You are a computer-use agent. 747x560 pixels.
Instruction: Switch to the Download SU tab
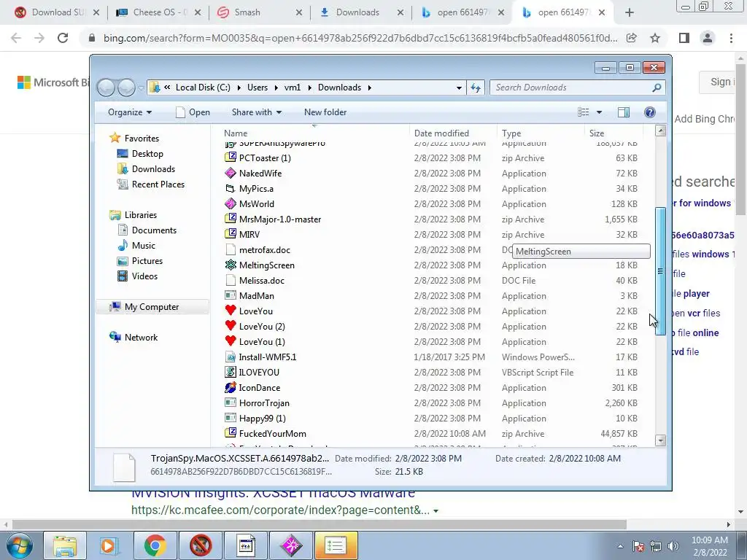(56, 13)
